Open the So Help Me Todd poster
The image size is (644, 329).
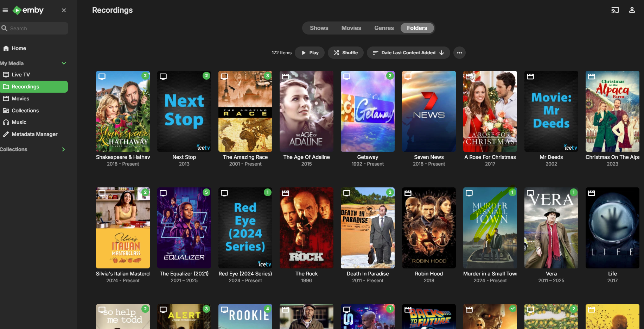click(x=123, y=317)
